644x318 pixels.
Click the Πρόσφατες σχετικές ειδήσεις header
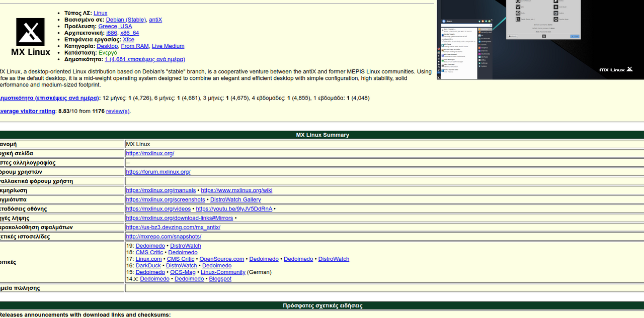(x=322, y=305)
